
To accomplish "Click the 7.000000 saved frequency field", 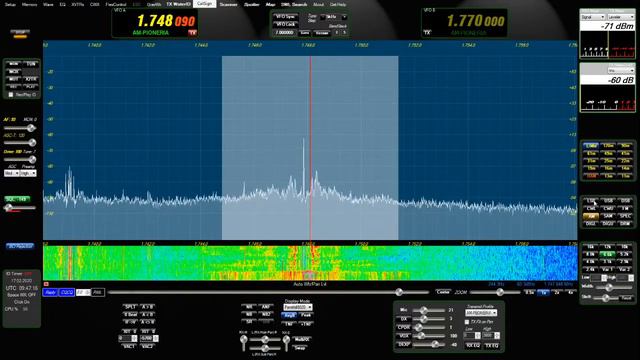I will [284, 33].
